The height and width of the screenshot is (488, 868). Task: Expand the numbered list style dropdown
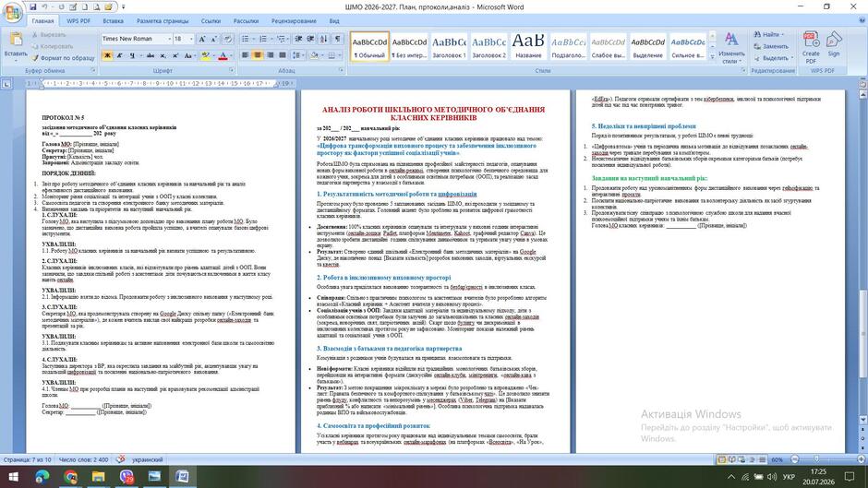pyautogui.click(x=271, y=39)
